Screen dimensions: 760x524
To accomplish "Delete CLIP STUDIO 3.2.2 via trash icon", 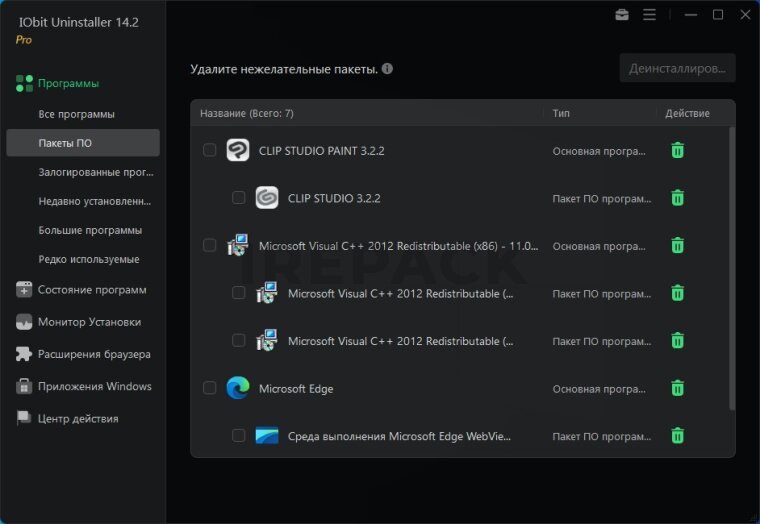I will click(x=677, y=198).
